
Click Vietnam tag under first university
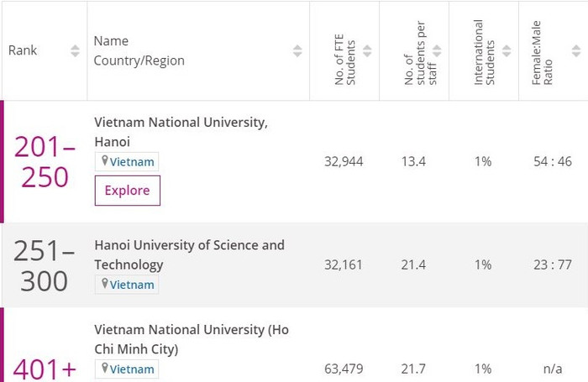[133, 162]
